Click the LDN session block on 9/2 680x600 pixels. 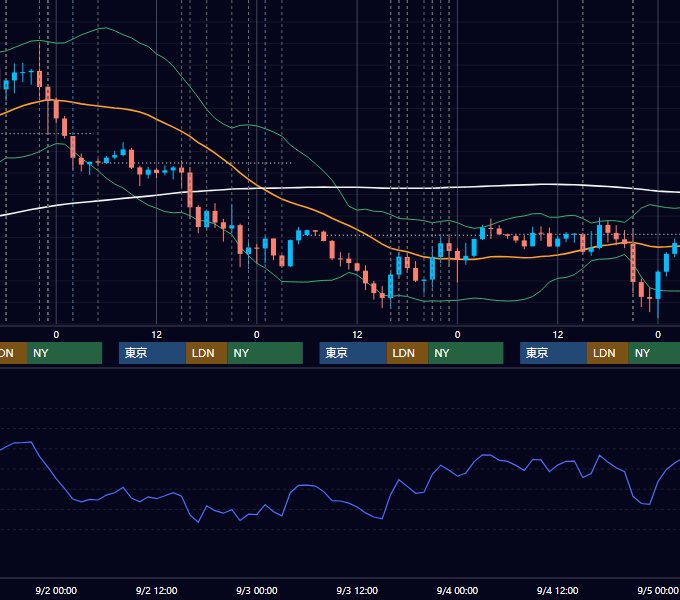click(x=206, y=353)
